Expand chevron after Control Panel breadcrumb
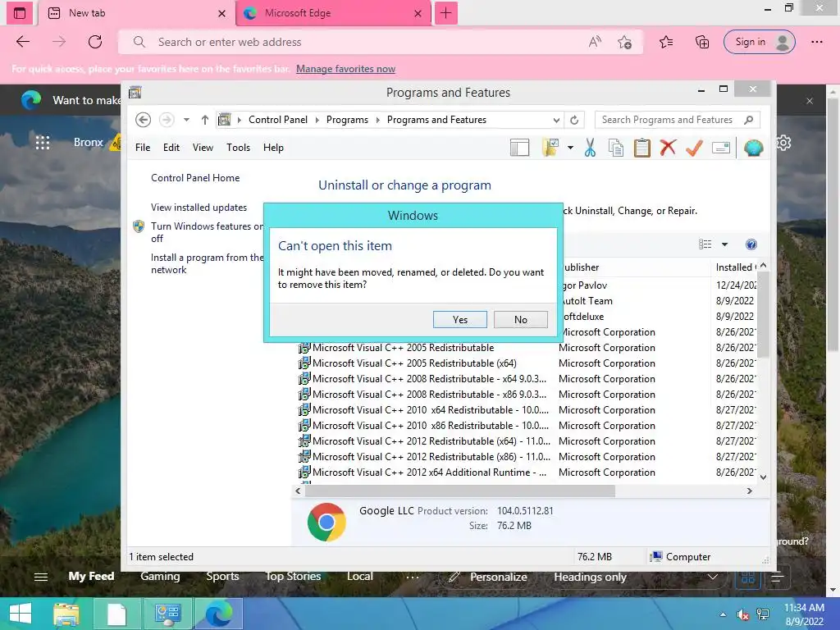Screen dimensions: 840x630 [x=317, y=120]
